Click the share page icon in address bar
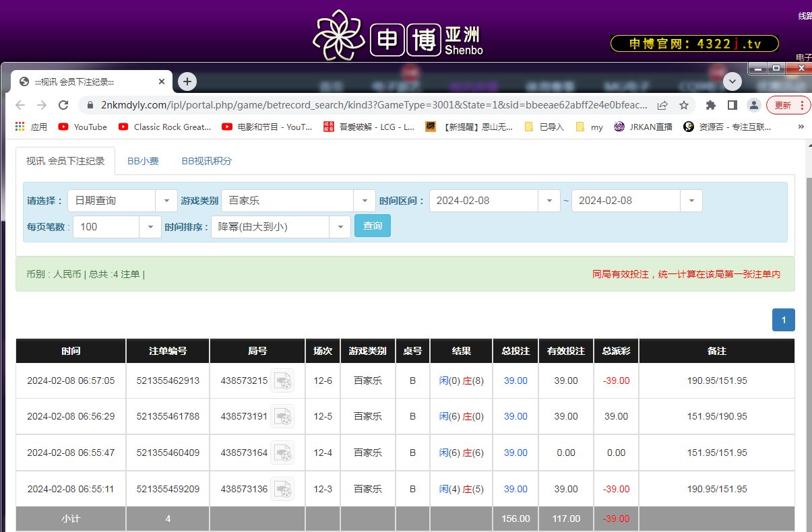 coord(662,105)
